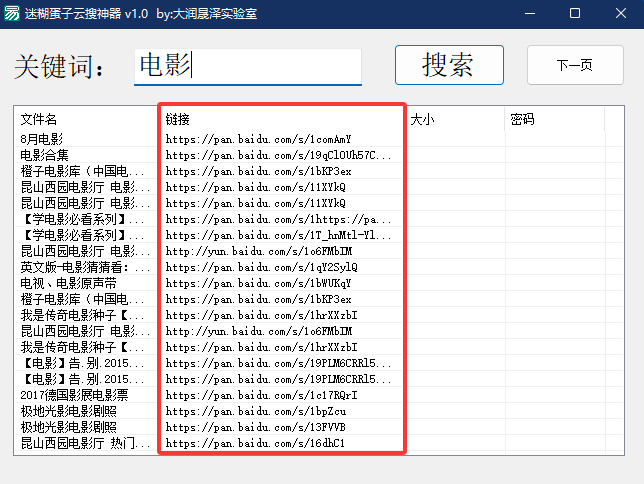Click the link ending in 13FVVB
This screenshot has height=484, width=644.
[x=255, y=427]
